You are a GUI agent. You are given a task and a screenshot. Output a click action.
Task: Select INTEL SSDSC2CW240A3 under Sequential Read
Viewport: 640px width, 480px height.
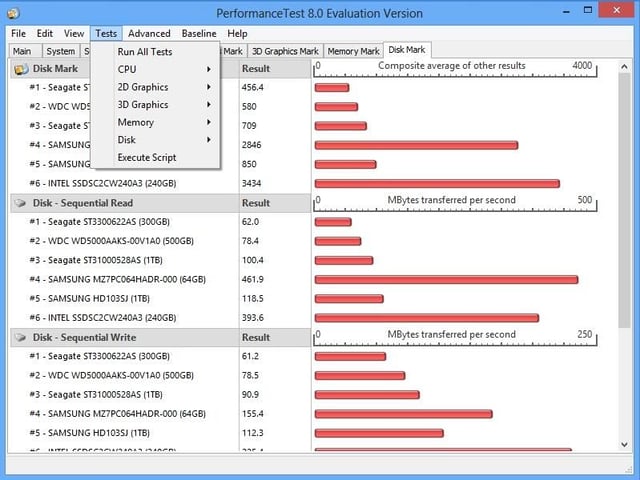point(102,318)
